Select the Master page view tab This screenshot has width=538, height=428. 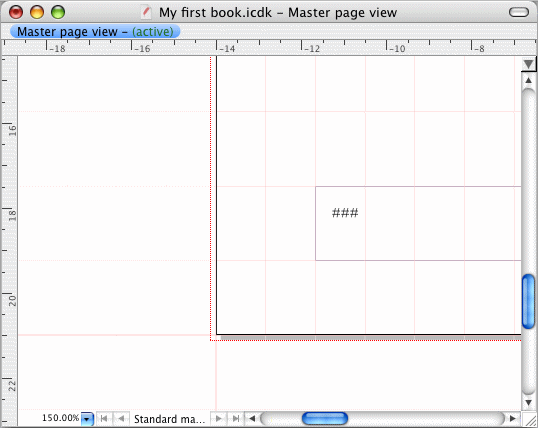pyautogui.click(x=95, y=32)
